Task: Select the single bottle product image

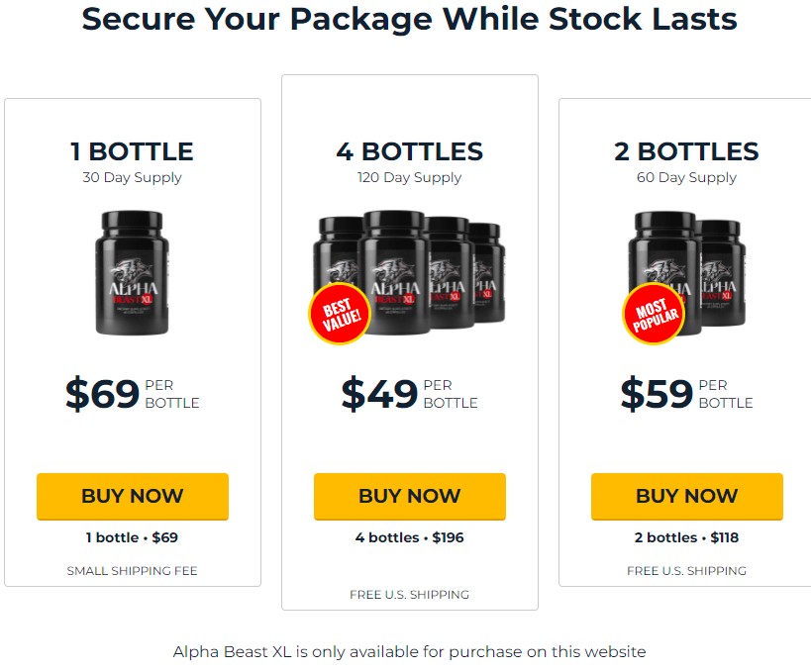Action: tap(132, 272)
